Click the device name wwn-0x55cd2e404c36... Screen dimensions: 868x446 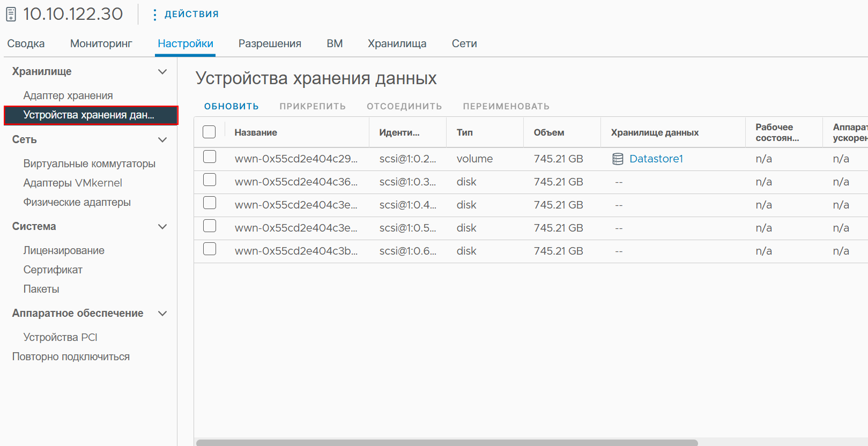[x=296, y=182]
